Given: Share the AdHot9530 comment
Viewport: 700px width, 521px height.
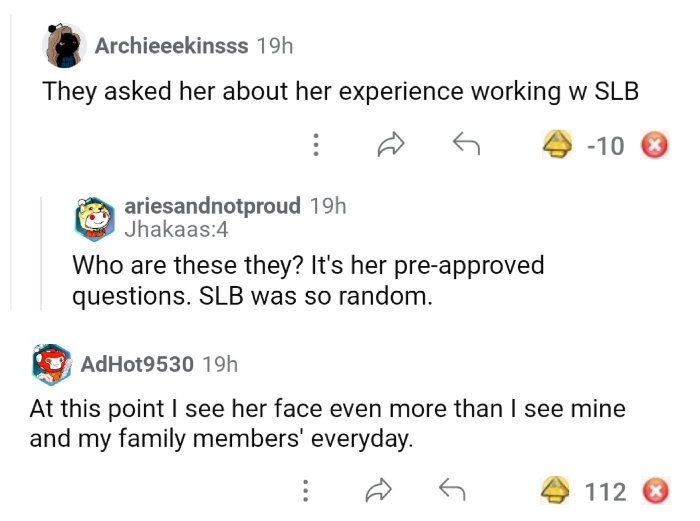Looking at the screenshot, I should tap(377, 490).
